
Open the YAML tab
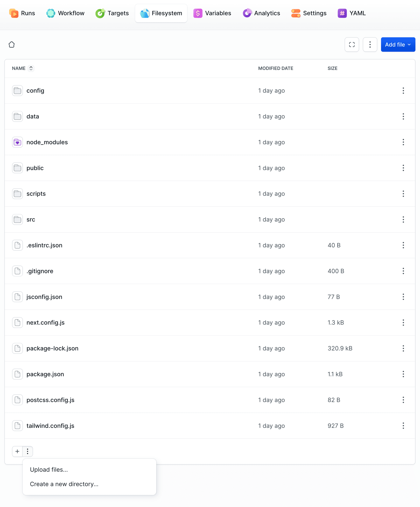tap(352, 13)
